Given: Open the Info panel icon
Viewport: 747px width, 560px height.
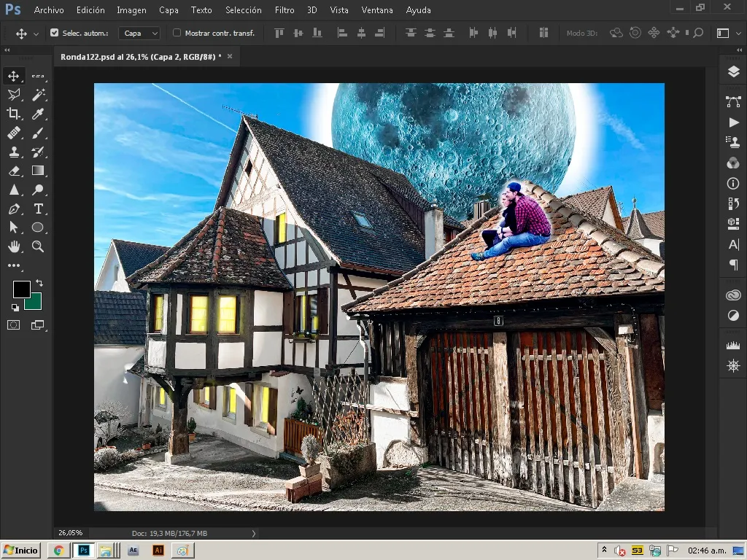Looking at the screenshot, I should point(733,183).
